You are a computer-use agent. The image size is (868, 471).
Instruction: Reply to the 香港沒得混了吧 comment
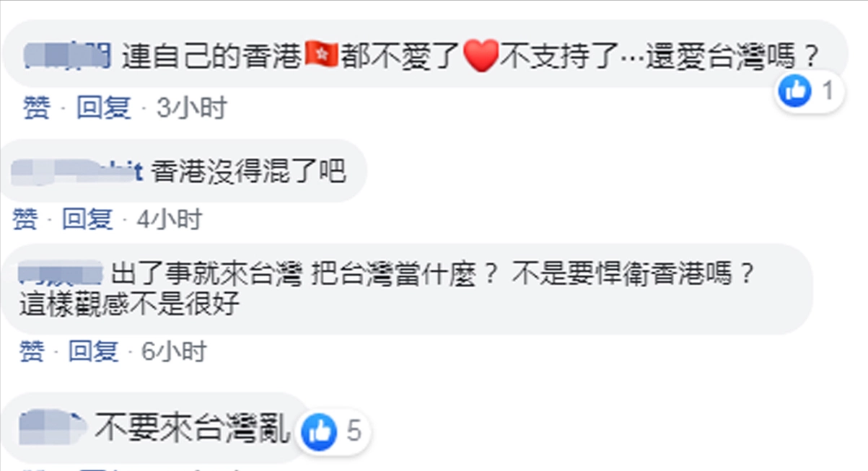coord(87,219)
